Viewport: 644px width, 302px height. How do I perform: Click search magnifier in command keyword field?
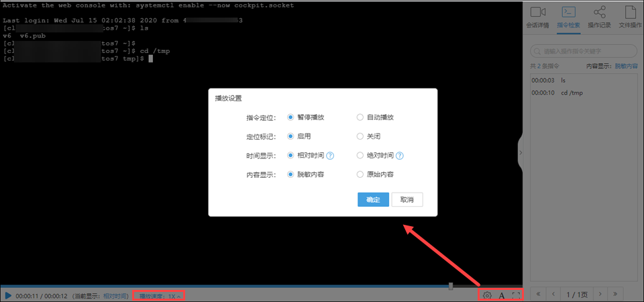537,52
